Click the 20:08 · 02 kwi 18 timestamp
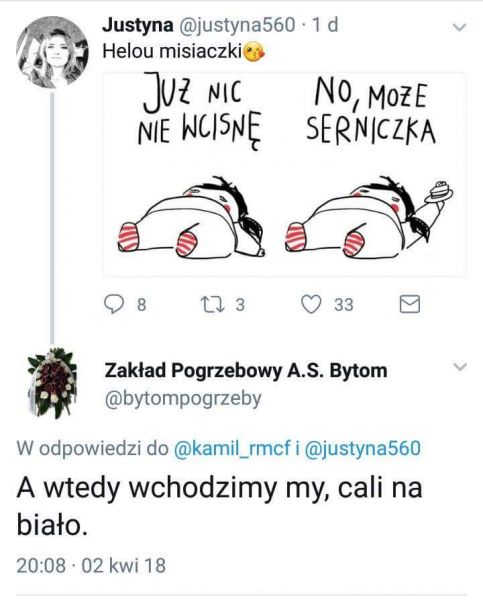The height and width of the screenshot is (600, 483). click(x=91, y=565)
